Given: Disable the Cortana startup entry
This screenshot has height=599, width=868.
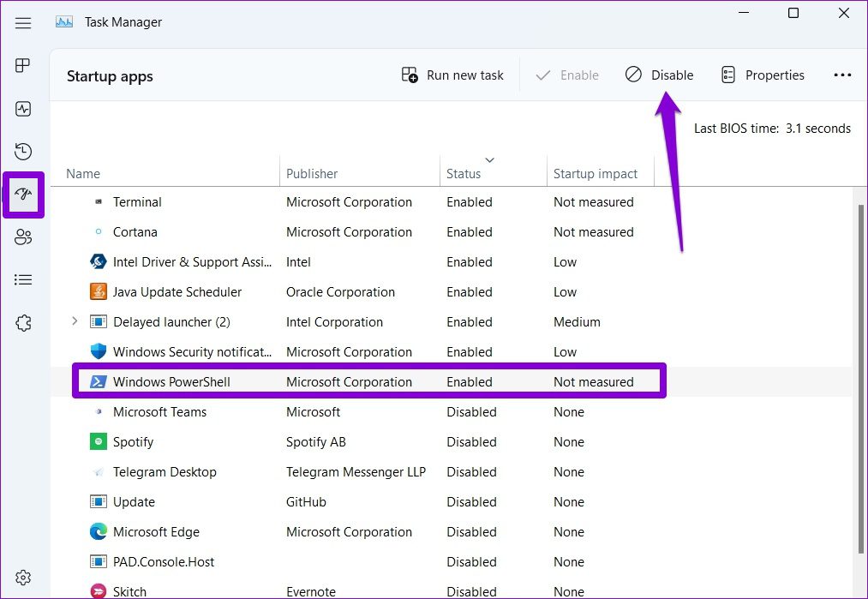Looking at the screenshot, I should click(135, 231).
